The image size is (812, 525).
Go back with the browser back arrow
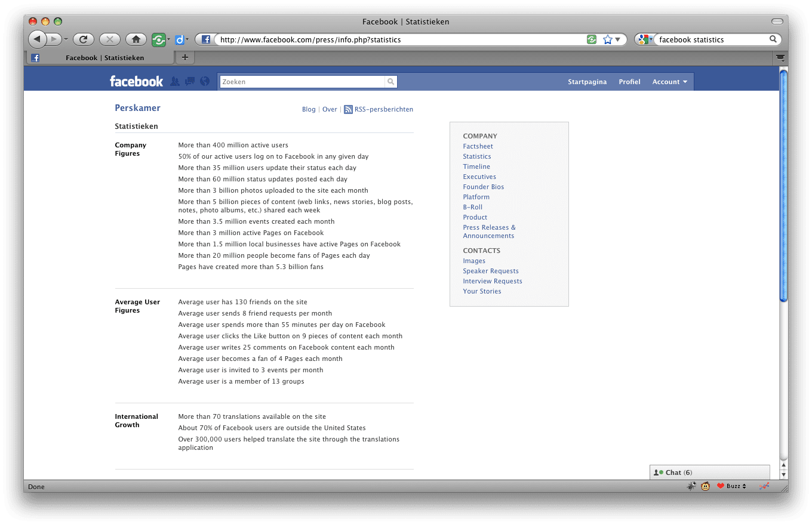pyautogui.click(x=37, y=39)
